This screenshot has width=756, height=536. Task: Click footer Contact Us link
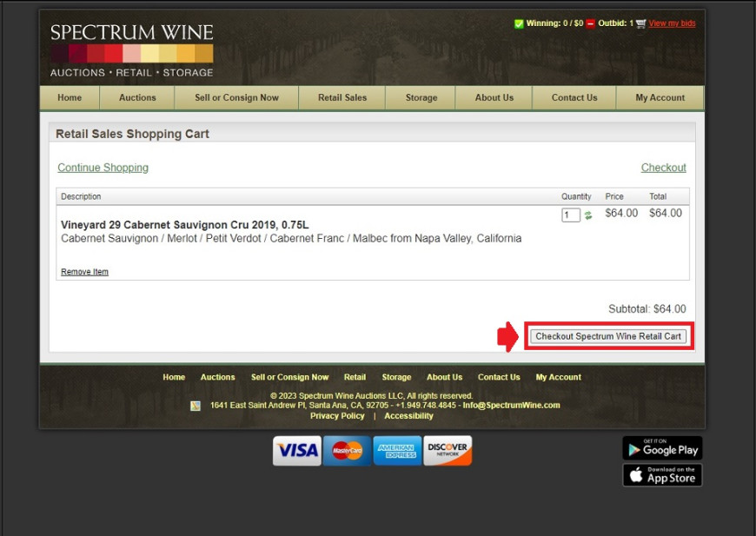[499, 377]
